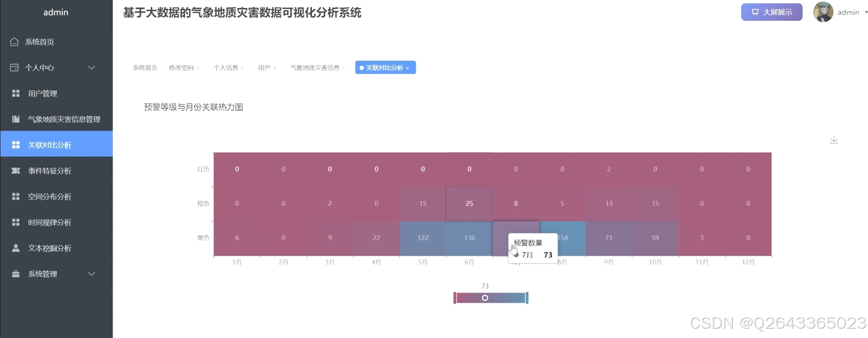
Task: Select the 橙色 9月 cell showing 13
Action: [609, 203]
